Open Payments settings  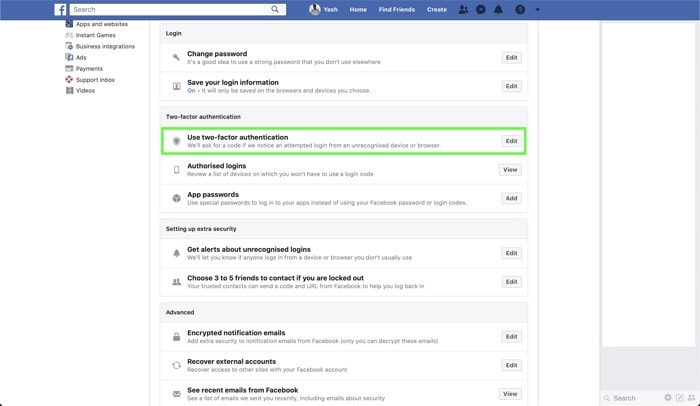point(89,69)
